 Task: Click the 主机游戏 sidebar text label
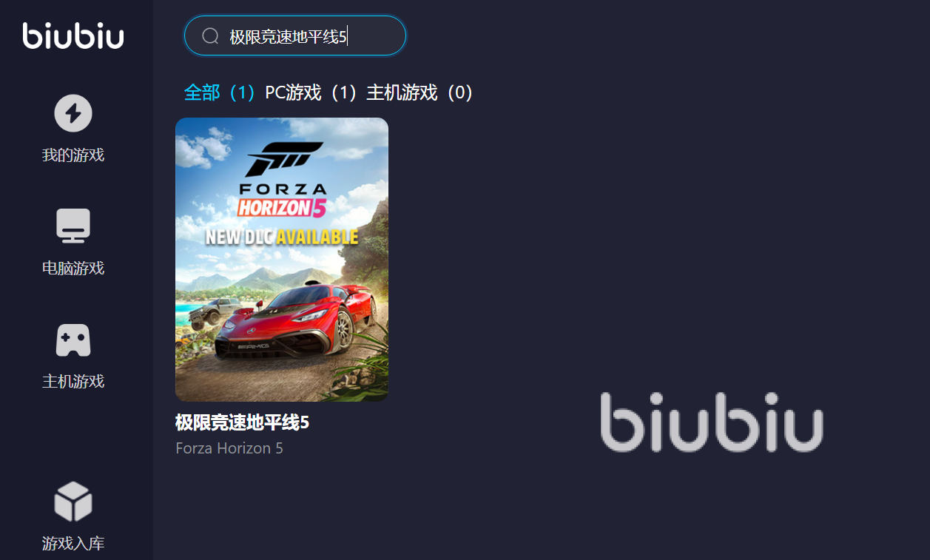click(73, 382)
